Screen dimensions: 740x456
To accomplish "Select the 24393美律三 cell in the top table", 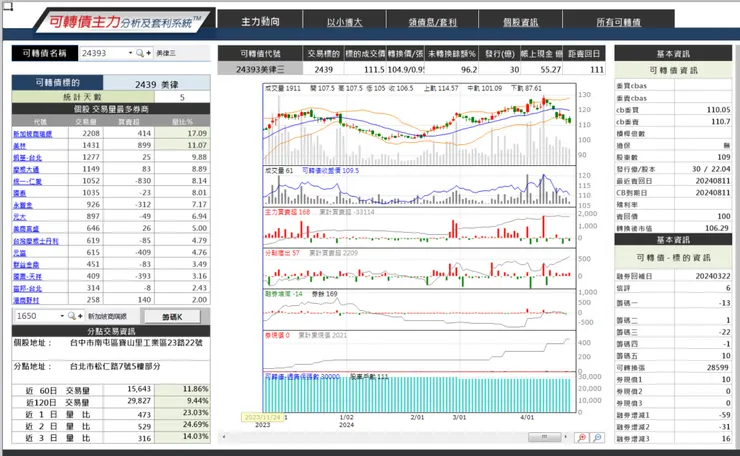I will tap(260, 69).
